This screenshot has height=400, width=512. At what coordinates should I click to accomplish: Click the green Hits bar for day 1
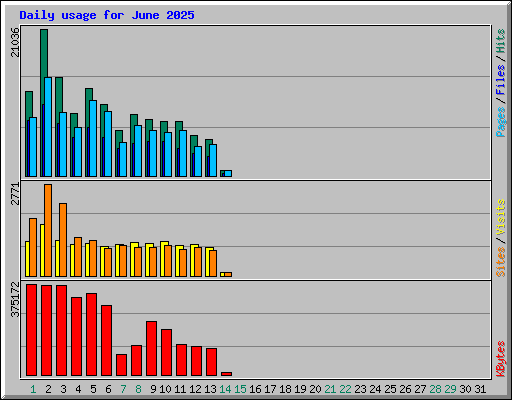pos(29,105)
